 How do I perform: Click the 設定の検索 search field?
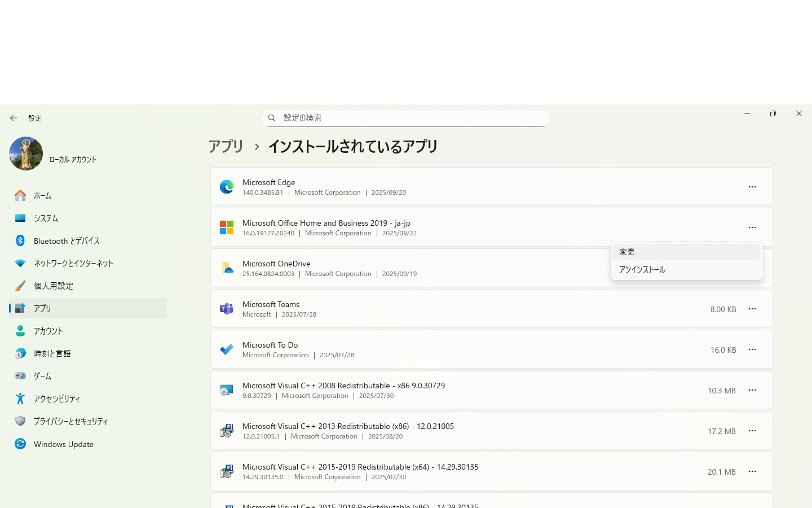(x=412, y=118)
